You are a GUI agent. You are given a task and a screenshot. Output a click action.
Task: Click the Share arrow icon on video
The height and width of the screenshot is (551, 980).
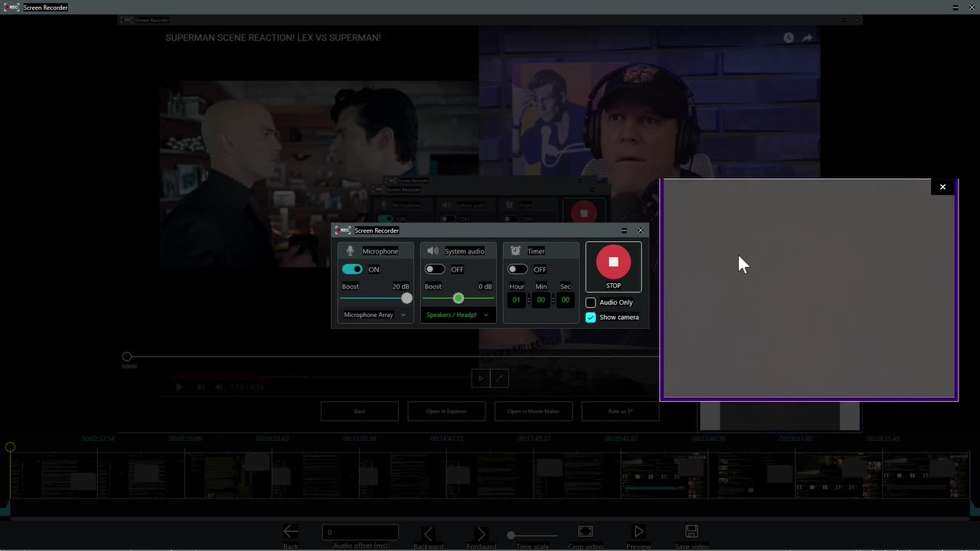(x=808, y=37)
